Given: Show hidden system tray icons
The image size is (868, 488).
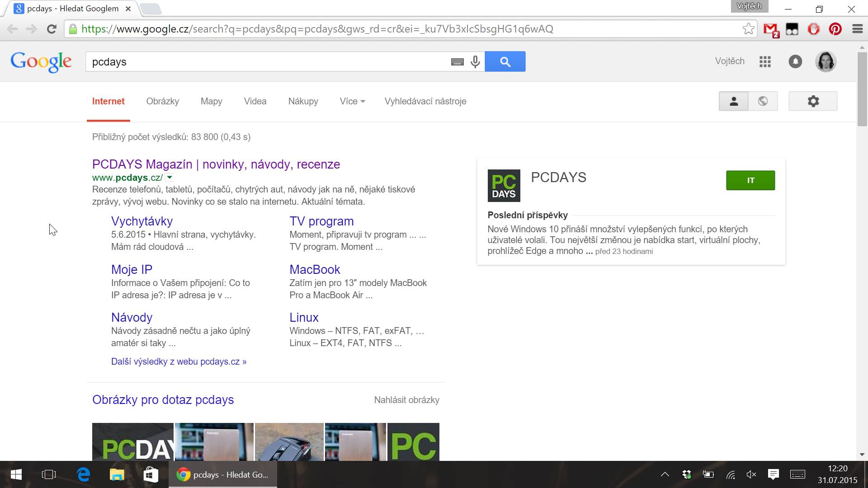Looking at the screenshot, I should tap(665, 474).
